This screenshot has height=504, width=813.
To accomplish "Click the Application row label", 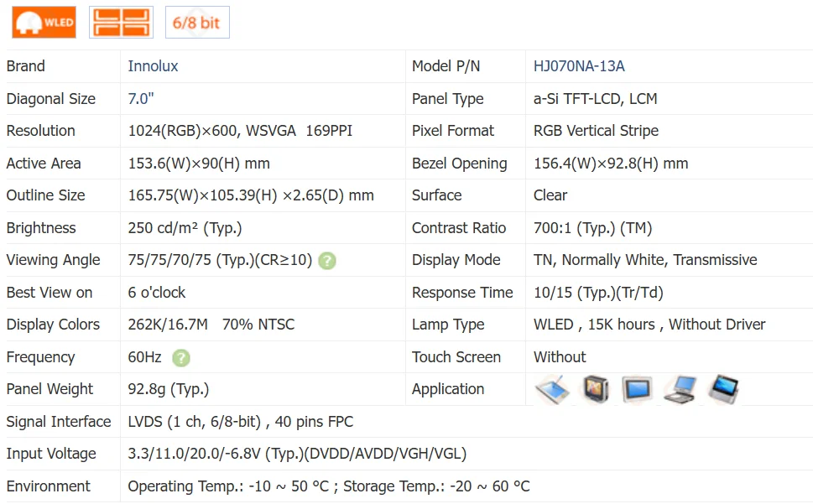I will click(x=448, y=389).
